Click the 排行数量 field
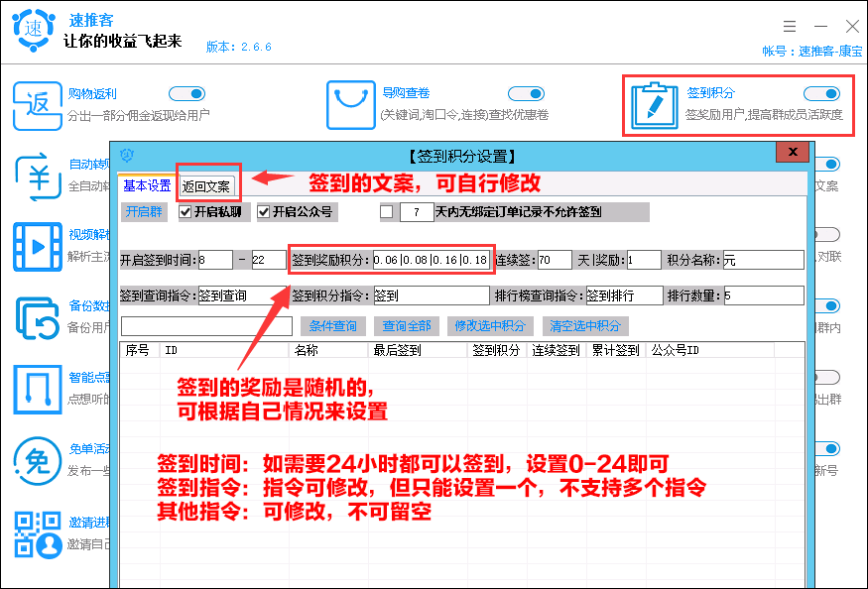The height and width of the screenshot is (589, 868). [764, 295]
